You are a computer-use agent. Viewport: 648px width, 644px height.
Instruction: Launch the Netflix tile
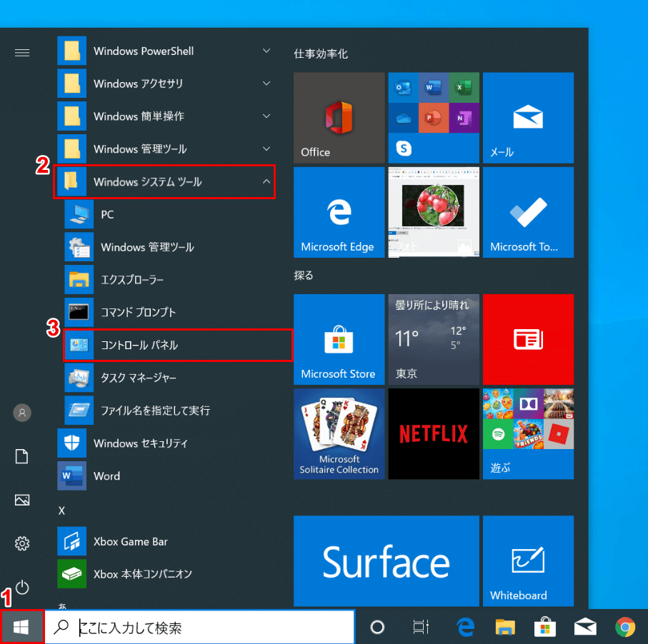[x=434, y=434]
